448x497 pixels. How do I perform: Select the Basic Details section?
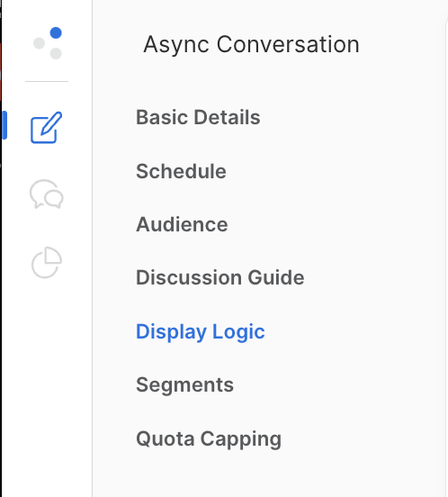pos(198,117)
